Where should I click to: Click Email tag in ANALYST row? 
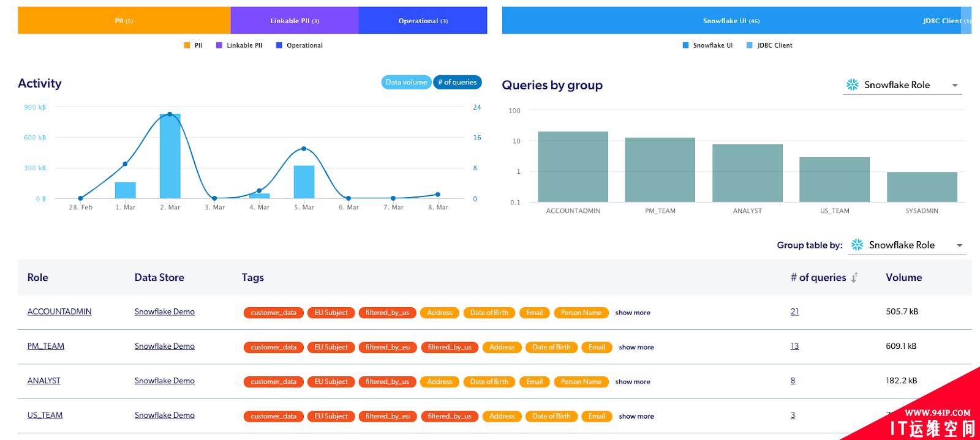coord(534,382)
